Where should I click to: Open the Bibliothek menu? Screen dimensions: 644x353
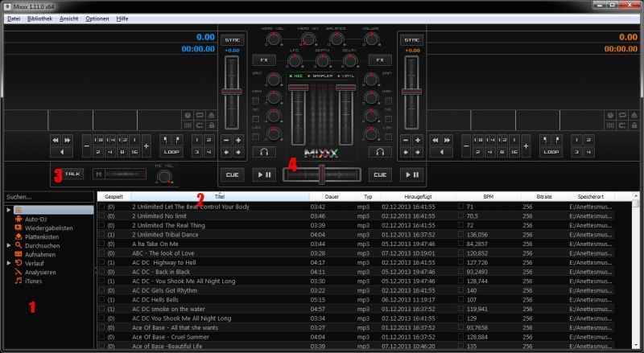click(x=39, y=18)
